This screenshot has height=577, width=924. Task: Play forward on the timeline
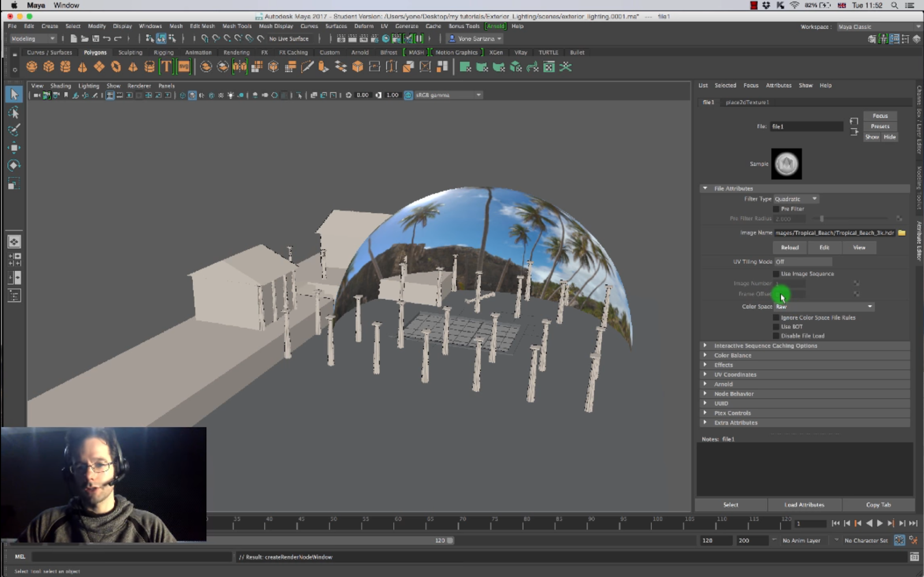coord(880,523)
